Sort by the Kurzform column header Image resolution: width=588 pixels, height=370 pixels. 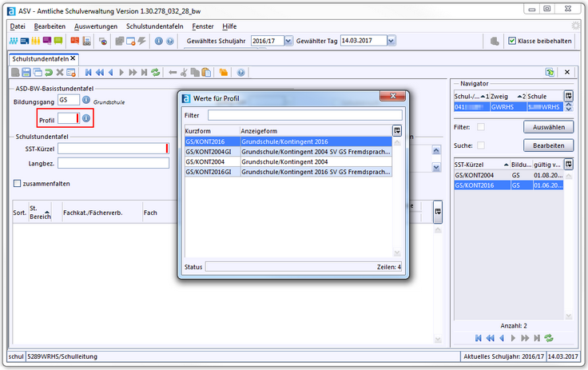tap(211, 130)
